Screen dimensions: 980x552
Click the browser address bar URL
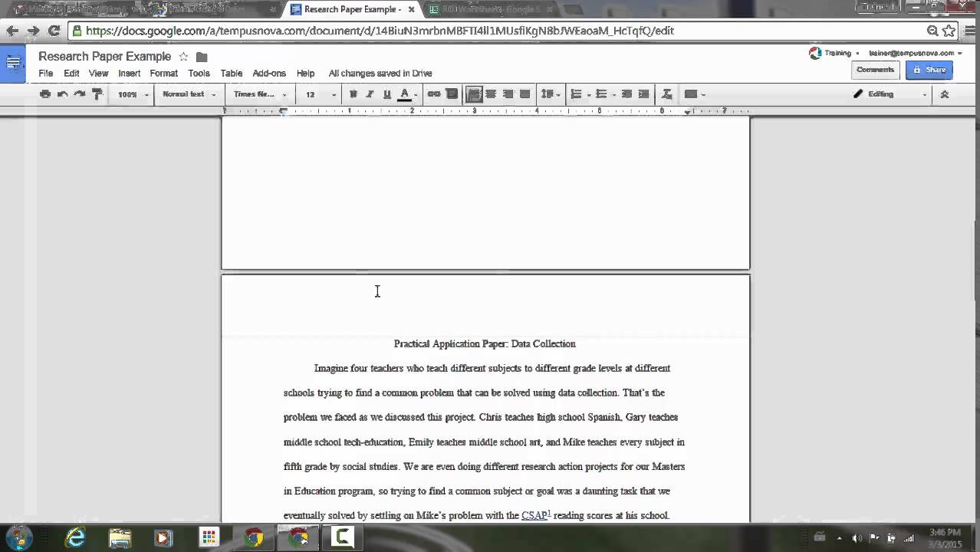point(380,31)
